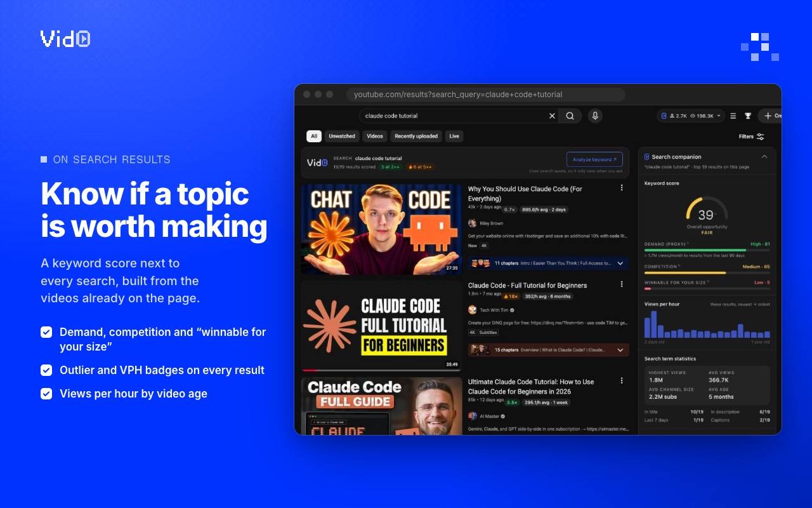Select the All filter chip

click(314, 136)
